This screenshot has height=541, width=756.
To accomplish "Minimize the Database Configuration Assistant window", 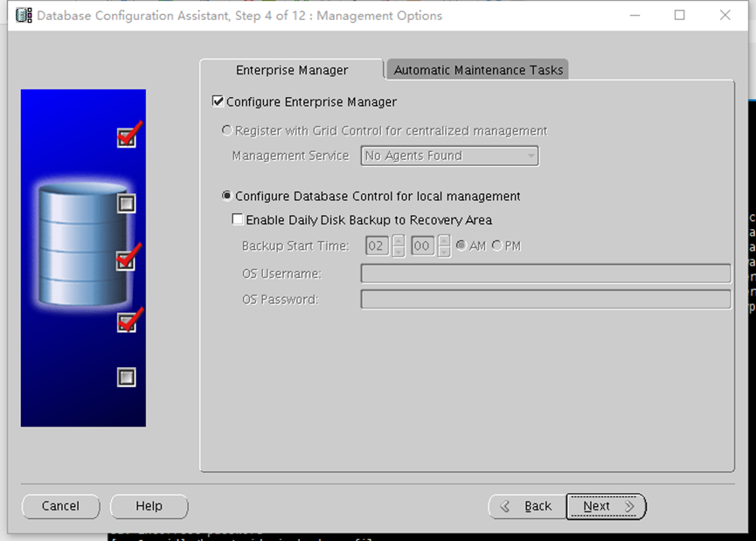I will pyautogui.click(x=635, y=16).
